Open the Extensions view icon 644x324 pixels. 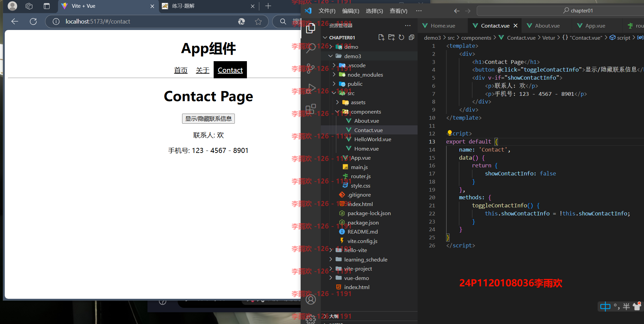311,109
